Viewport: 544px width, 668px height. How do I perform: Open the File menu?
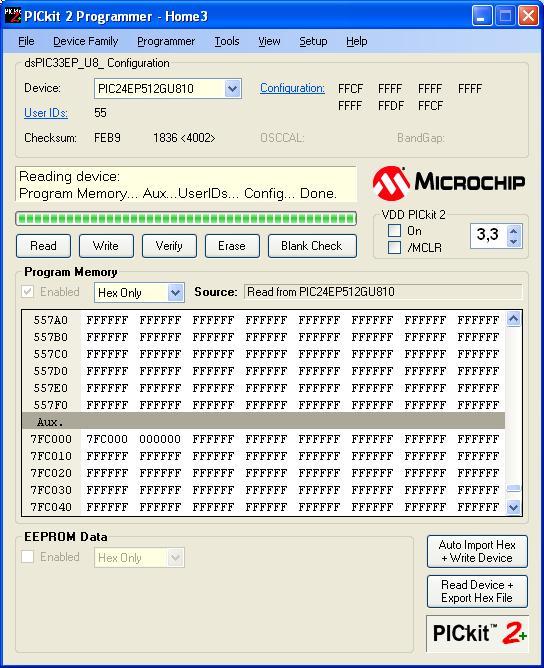[26, 41]
